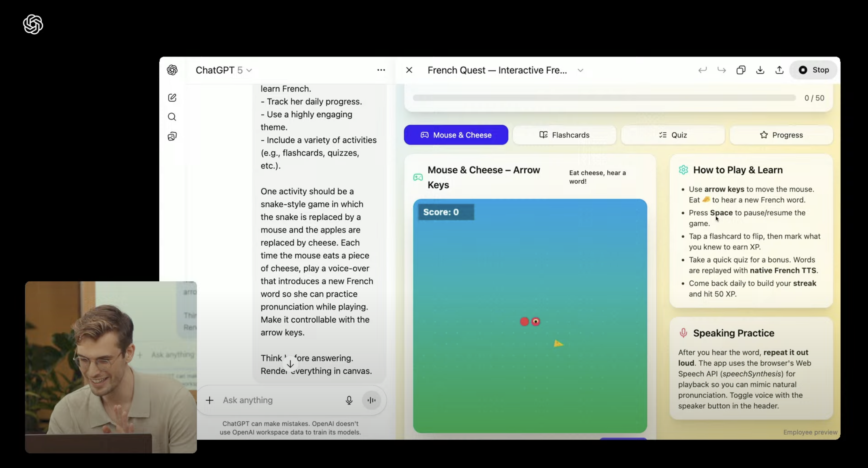Open the French Quest title dropdown chevron

point(580,70)
